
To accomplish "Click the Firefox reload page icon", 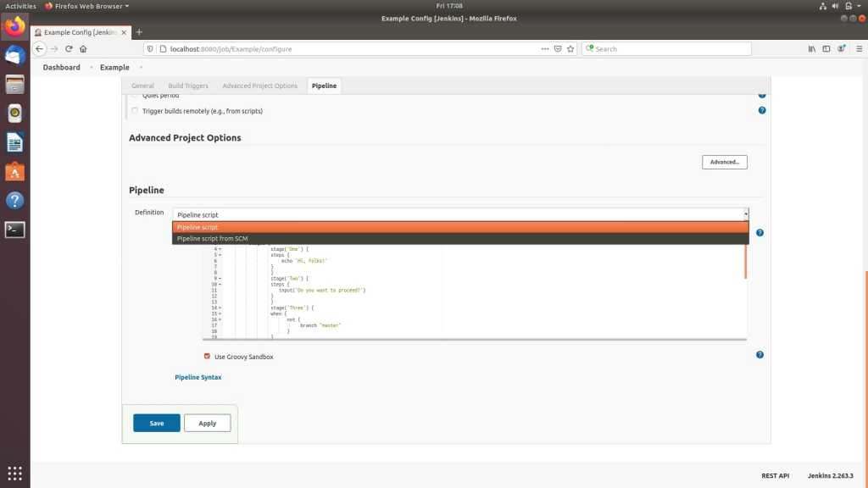I will (70, 49).
